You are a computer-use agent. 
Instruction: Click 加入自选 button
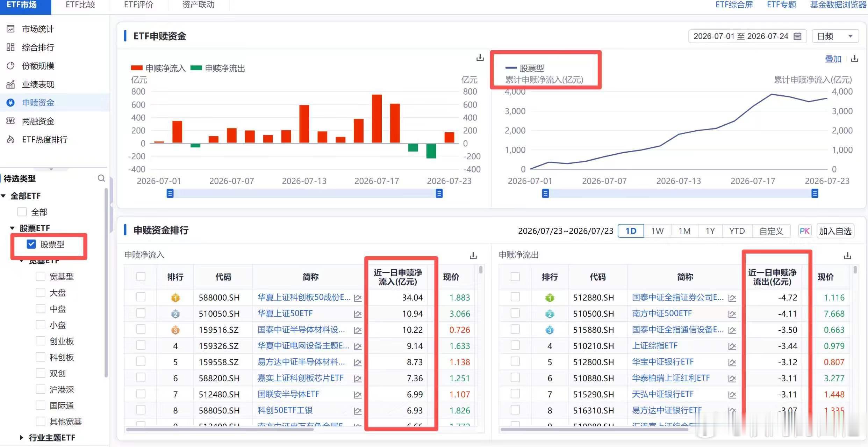pos(835,231)
